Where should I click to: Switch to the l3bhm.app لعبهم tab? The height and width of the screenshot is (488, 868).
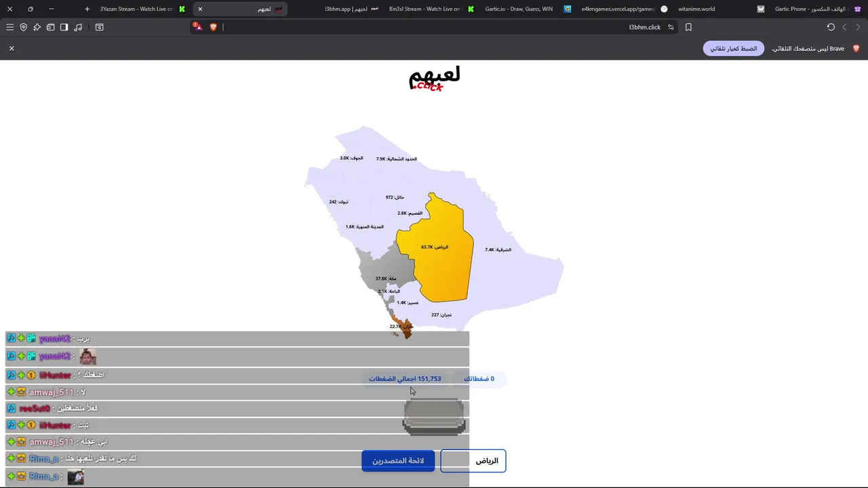pyautogui.click(x=351, y=9)
